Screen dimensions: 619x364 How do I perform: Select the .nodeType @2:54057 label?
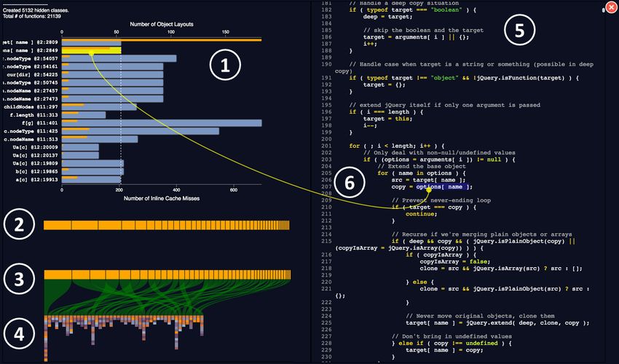tap(31, 58)
